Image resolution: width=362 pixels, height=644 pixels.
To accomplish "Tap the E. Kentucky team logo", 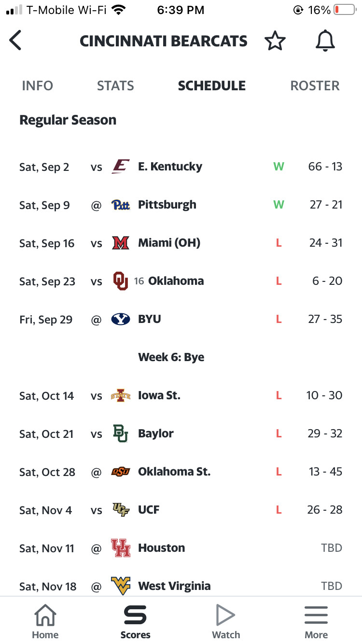I will [x=120, y=167].
